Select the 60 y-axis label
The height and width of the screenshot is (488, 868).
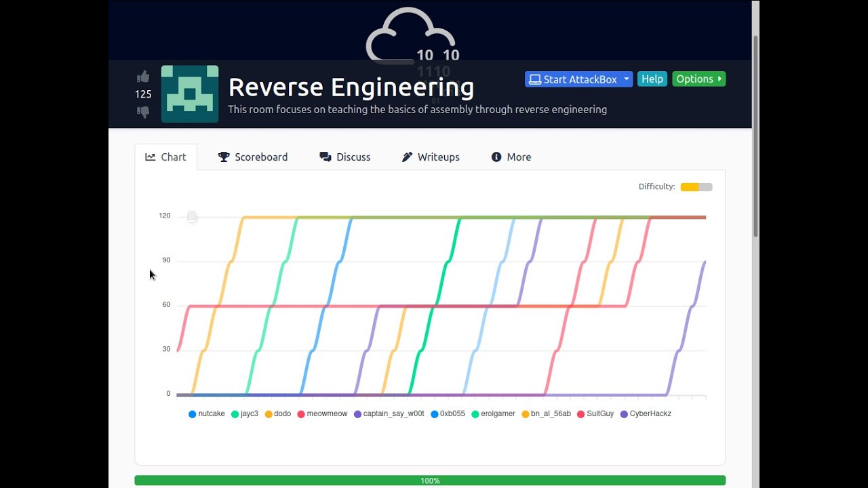(166, 305)
